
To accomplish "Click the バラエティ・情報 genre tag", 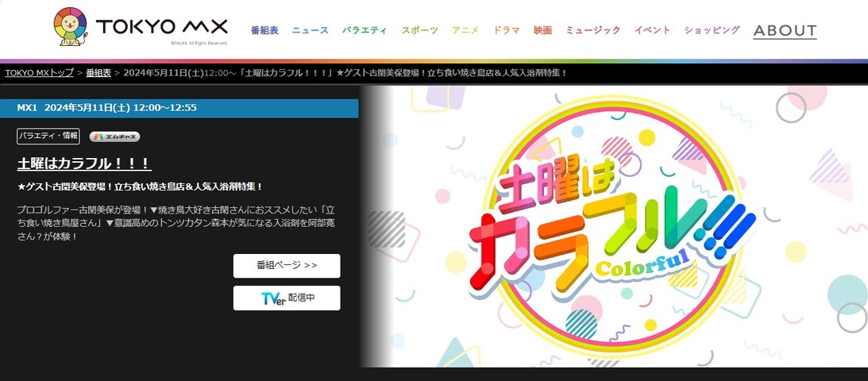I will tap(48, 136).
